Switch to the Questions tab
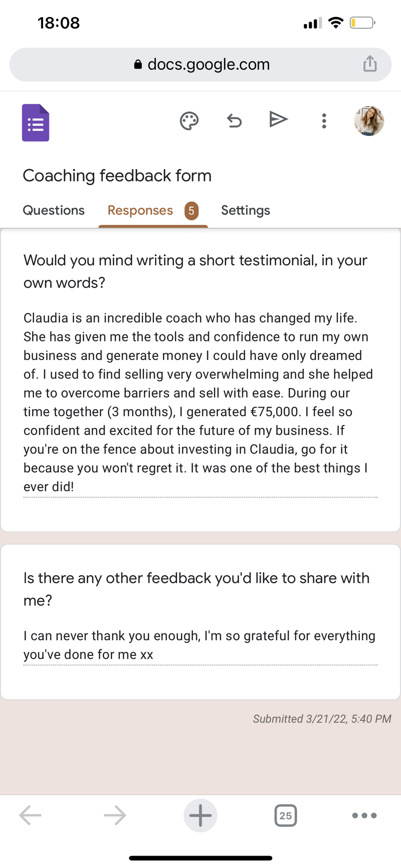 pyautogui.click(x=54, y=210)
